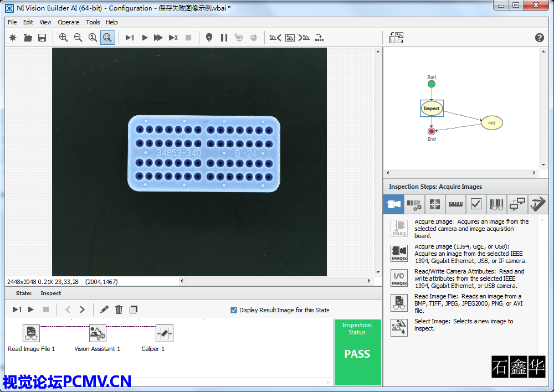Pause the inspection

coord(224,38)
